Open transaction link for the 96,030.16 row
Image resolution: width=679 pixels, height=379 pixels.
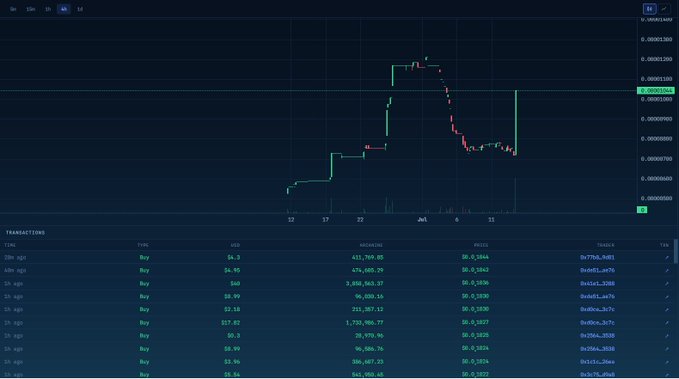(x=666, y=297)
